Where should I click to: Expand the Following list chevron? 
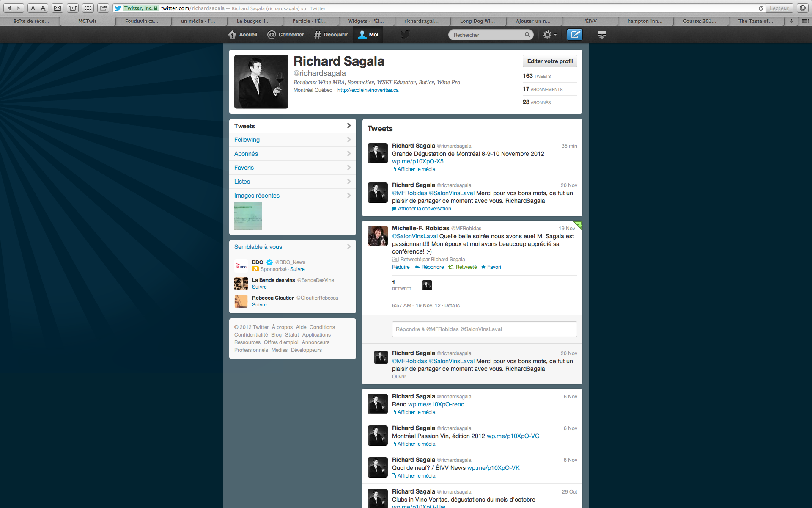point(349,140)
